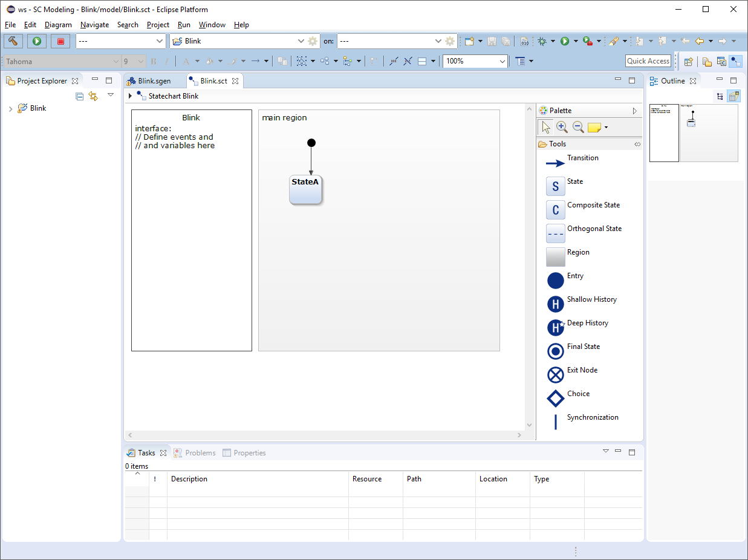Open the Problems view tab

(200, 453)
